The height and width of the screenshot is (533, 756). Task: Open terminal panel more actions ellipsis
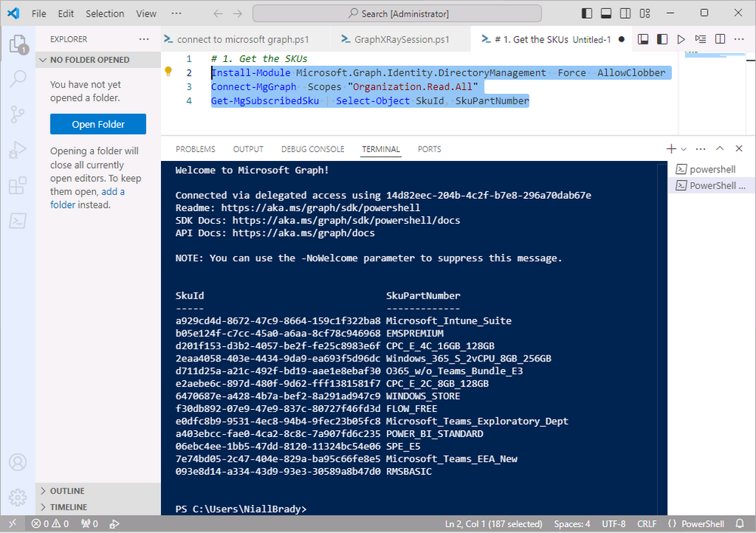(701, 149)
